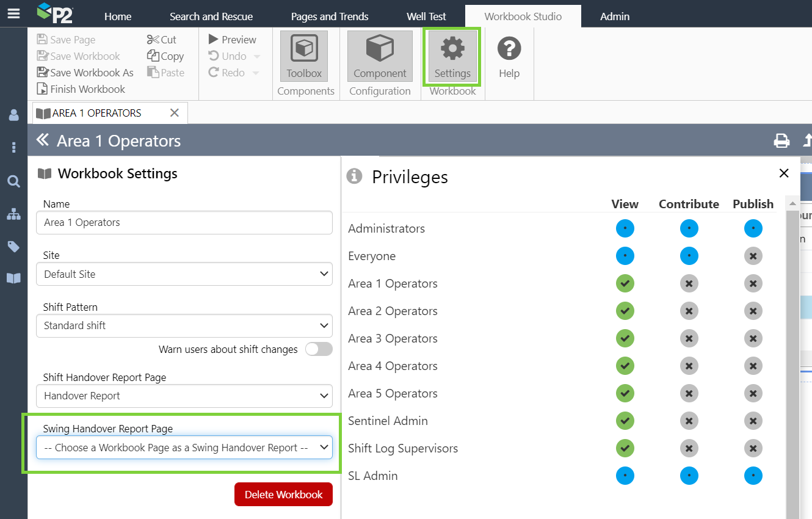Open the Well Test tab
The width and height of the screenshot is (812, 519).
coord(426,16)
